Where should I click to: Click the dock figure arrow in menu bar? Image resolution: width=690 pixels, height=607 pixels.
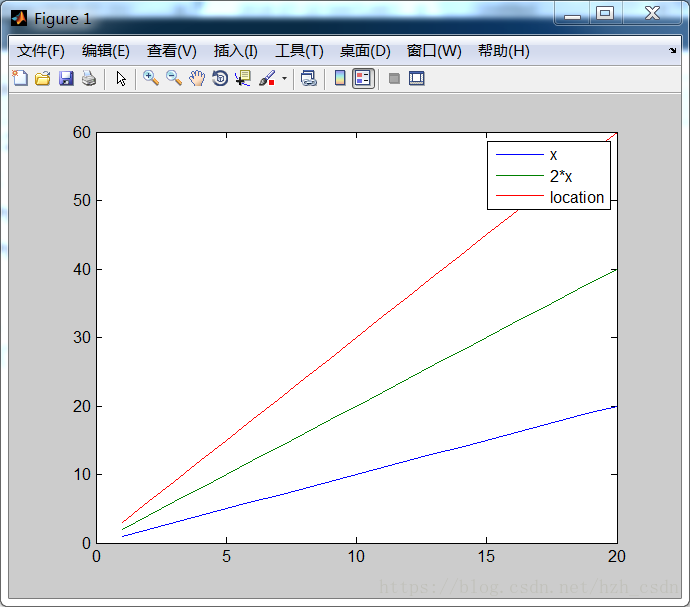click(672, 50)
